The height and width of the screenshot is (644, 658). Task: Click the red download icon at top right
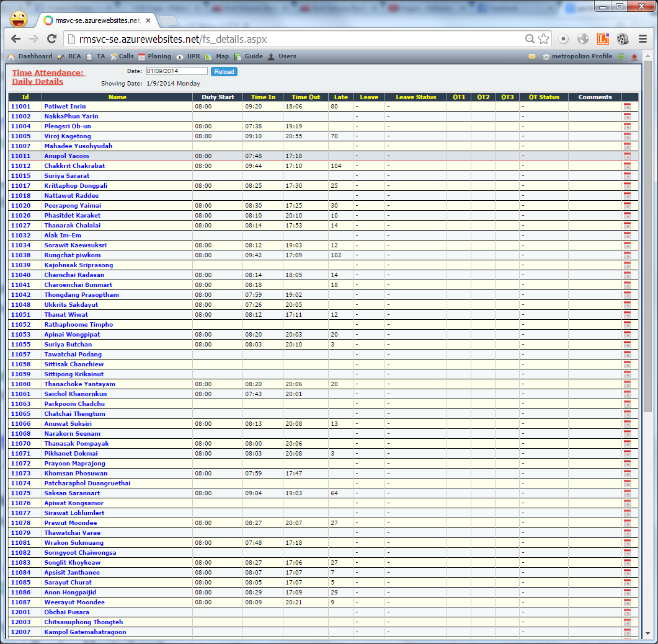pyautogui.click(x=634, y=56)
